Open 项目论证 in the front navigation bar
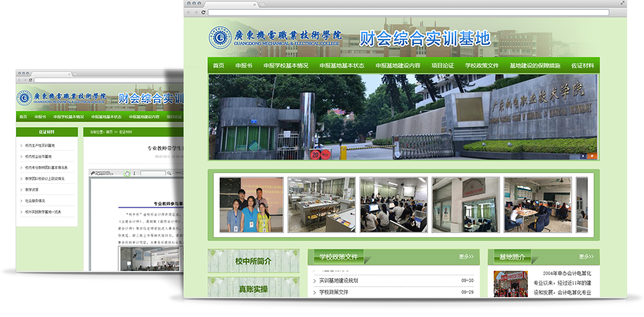Screen dimensions: 644x317 point(442,65)
